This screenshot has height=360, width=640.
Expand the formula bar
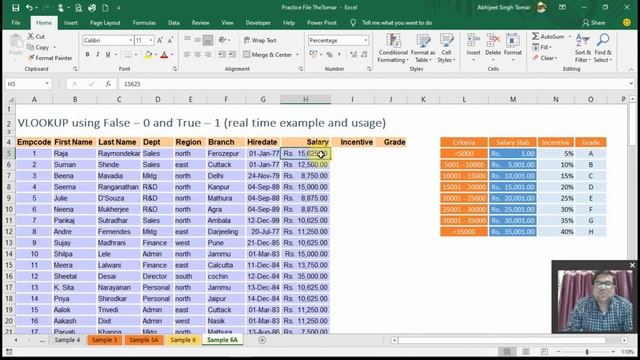point(631,84)
